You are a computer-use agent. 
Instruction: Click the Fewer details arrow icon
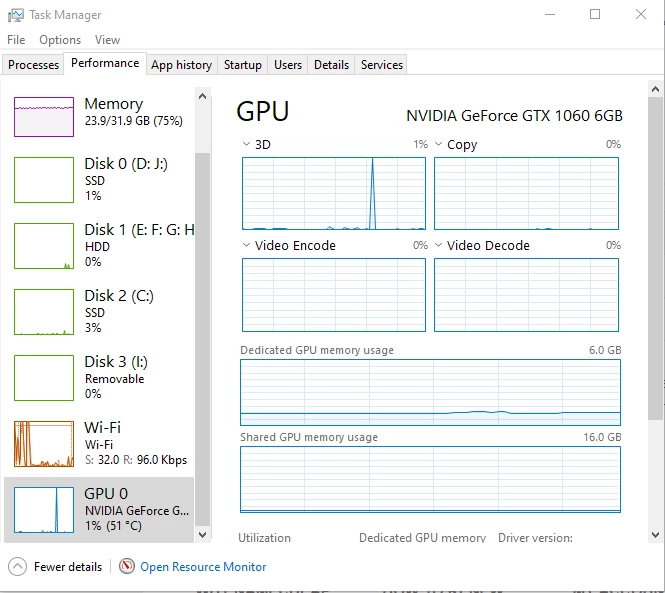[x=17, y=567]
